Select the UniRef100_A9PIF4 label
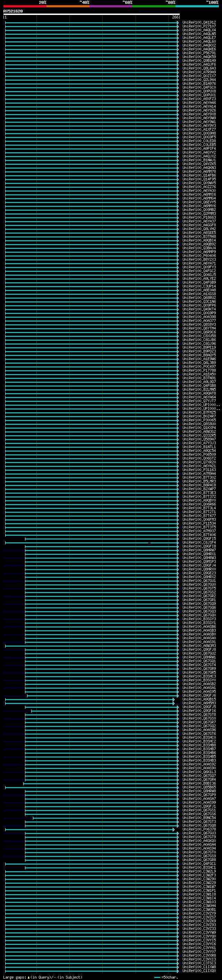 [x=199, y=149]
